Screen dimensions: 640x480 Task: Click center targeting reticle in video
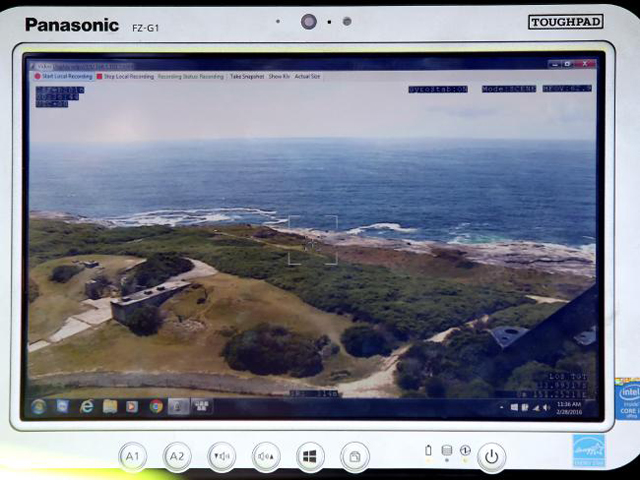(313, 241)
